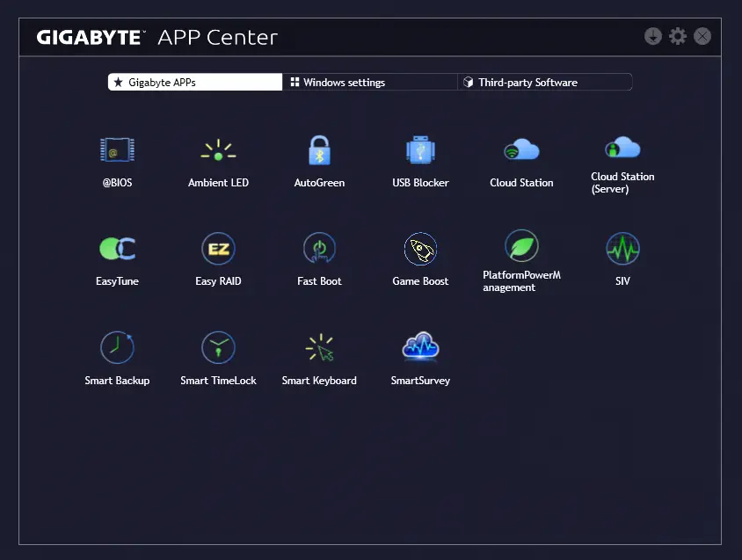Click the @BIOS text label
The image size is (742, 560).
[x=117, y=183]
